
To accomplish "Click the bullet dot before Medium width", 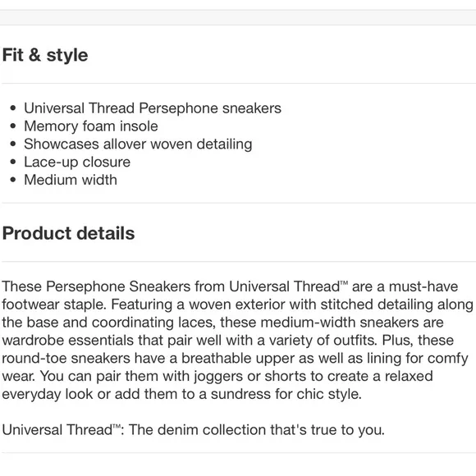I will pos(13,180).
